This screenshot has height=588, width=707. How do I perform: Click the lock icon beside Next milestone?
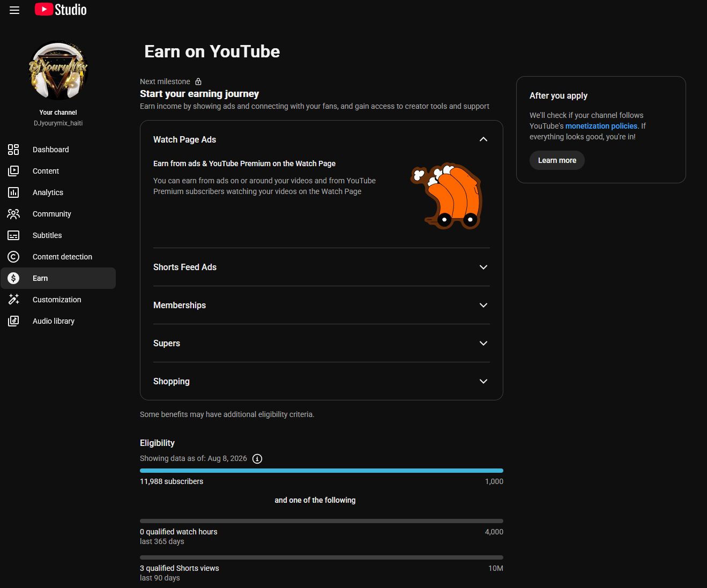pos(198,81)
